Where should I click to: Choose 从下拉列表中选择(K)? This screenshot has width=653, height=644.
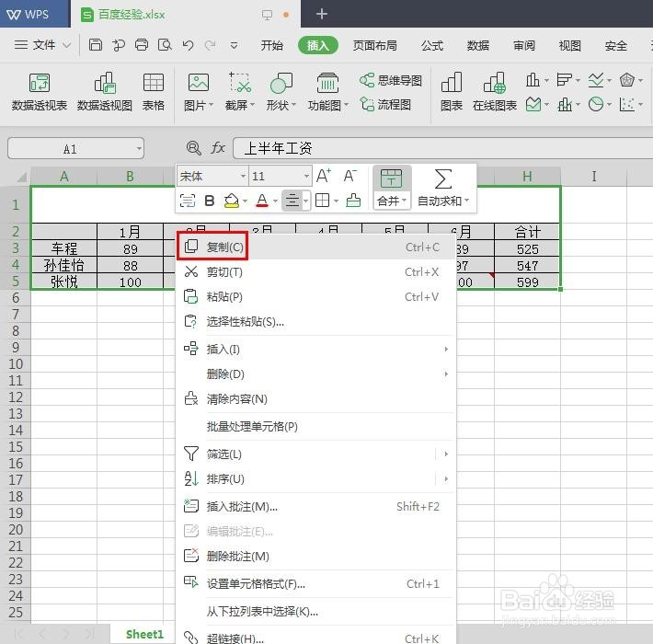316,612
